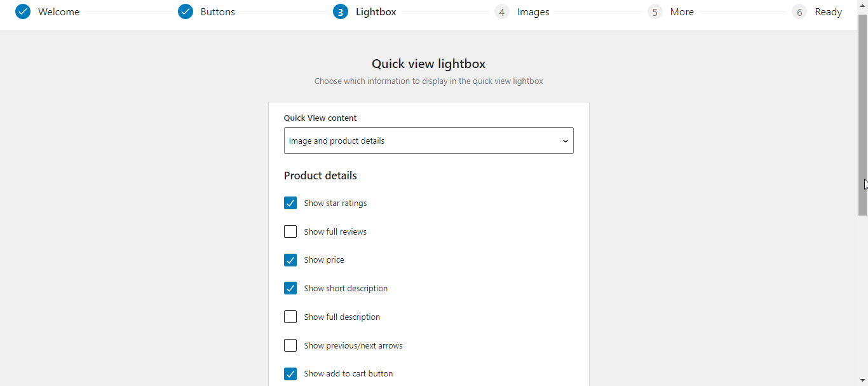868x386 pixels.
Task: Jump to the Ready step label
Action: pos(829,11)
